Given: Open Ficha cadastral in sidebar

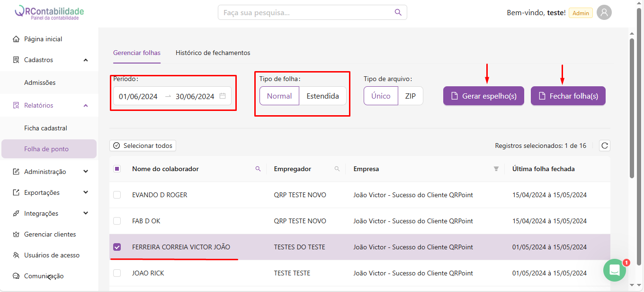Looking at the screenshot, I should tap(46, 128).
